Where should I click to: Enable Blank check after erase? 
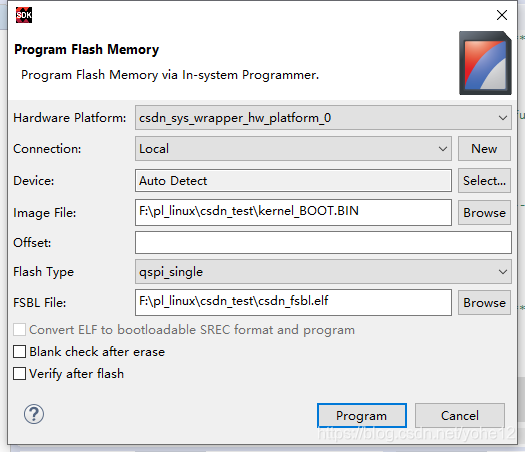[19, 352]
